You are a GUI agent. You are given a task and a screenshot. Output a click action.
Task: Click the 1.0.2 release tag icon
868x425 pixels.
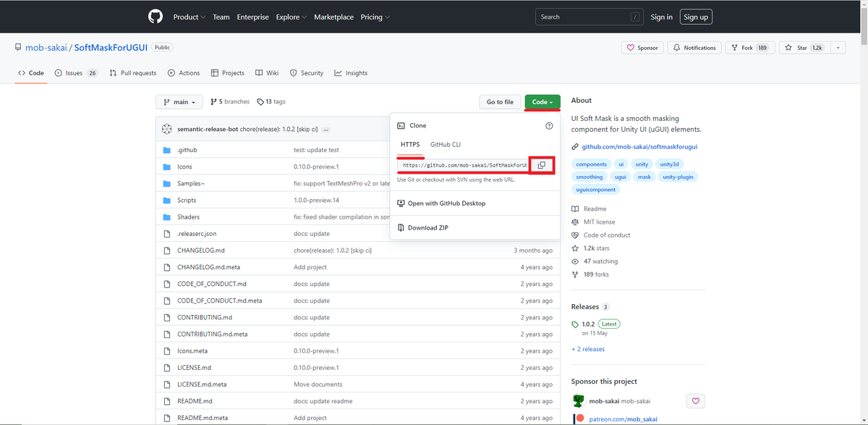575,324
